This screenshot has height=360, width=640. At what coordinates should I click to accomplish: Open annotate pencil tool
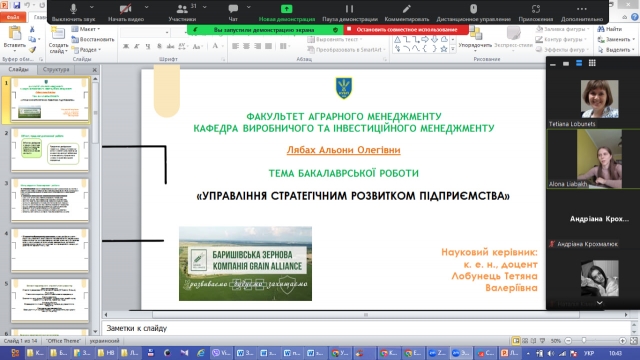click(407, 12)
